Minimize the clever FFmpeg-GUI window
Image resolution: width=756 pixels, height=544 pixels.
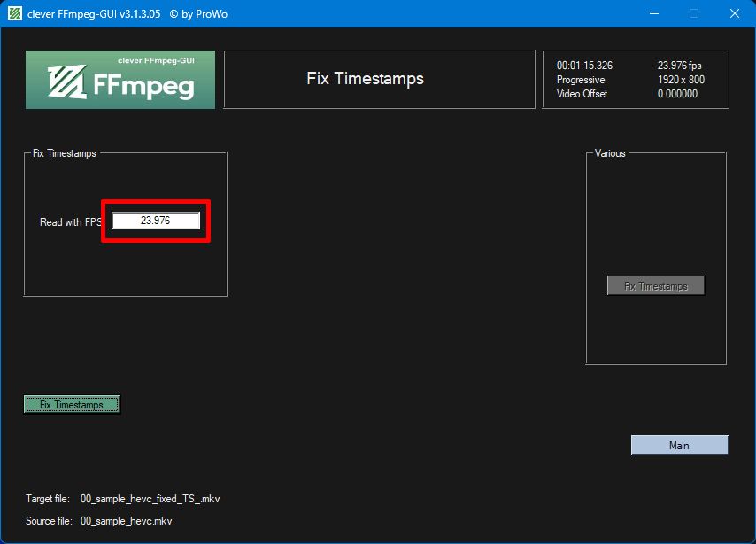(654, 13)
